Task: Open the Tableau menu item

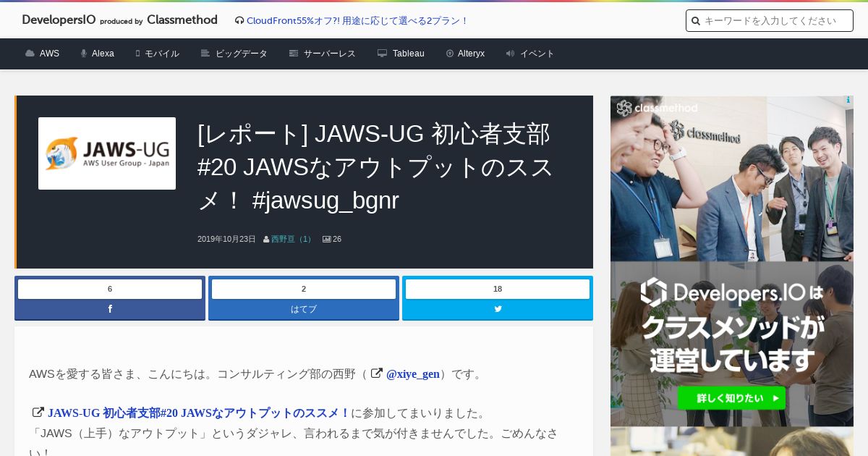Action: 409,54
